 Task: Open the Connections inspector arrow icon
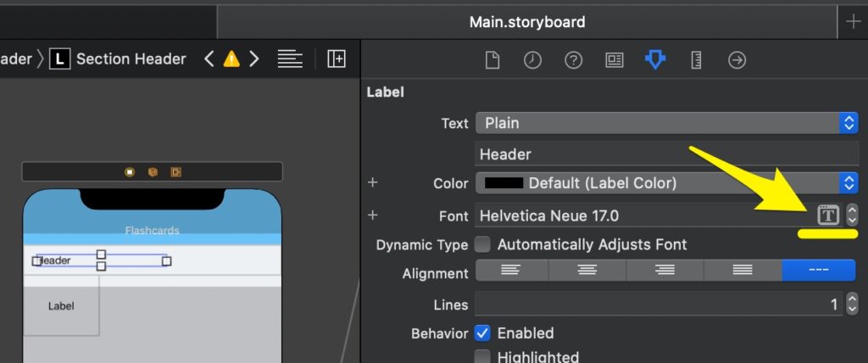pyautogui.click(x=737, y=60)
